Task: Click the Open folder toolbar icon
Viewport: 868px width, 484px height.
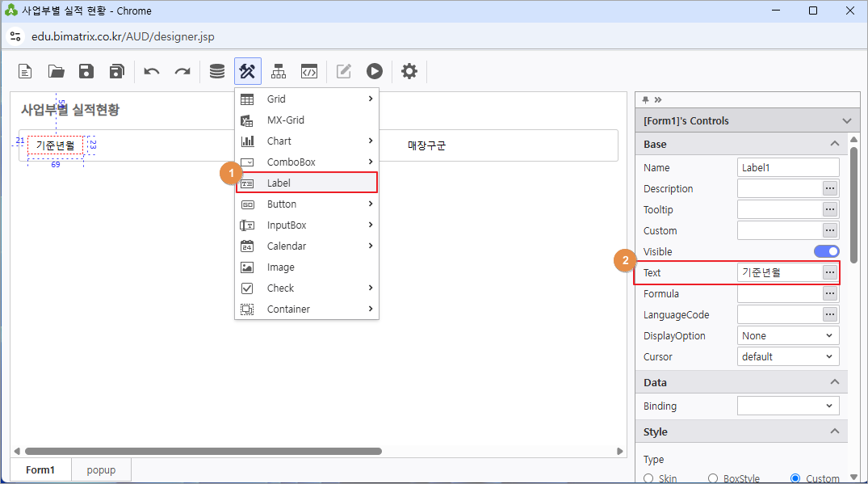Action: point(56,71)
